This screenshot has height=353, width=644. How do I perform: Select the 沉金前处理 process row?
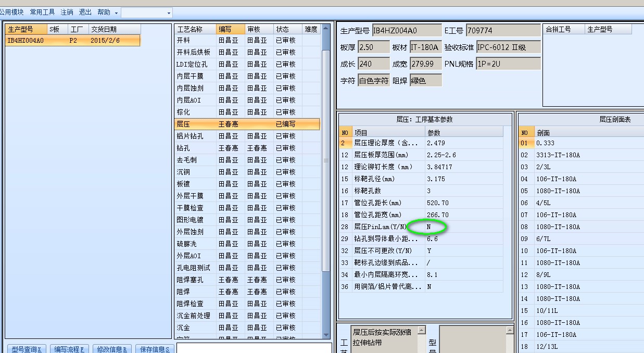pos(247,316)
